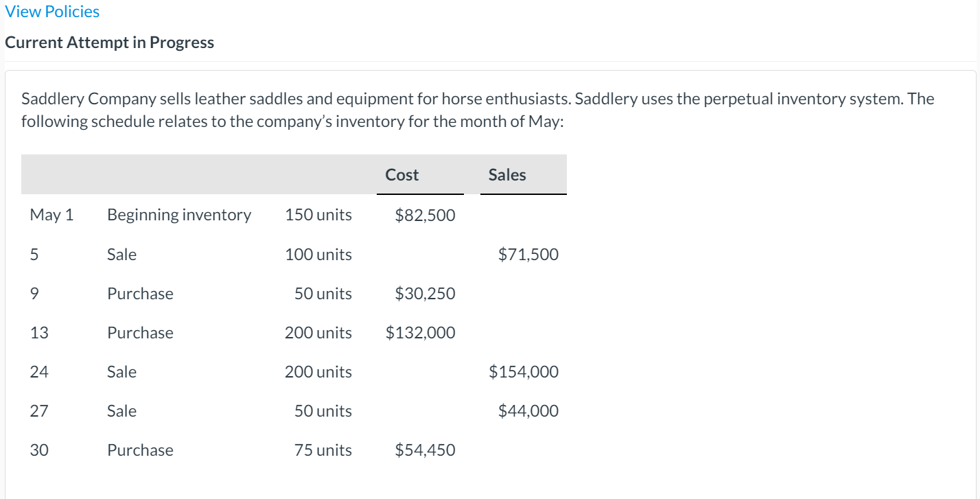This screenshot has width=980, height=499.
Task: Click the date 13 in the schedule
Action: tap(39, 333)
